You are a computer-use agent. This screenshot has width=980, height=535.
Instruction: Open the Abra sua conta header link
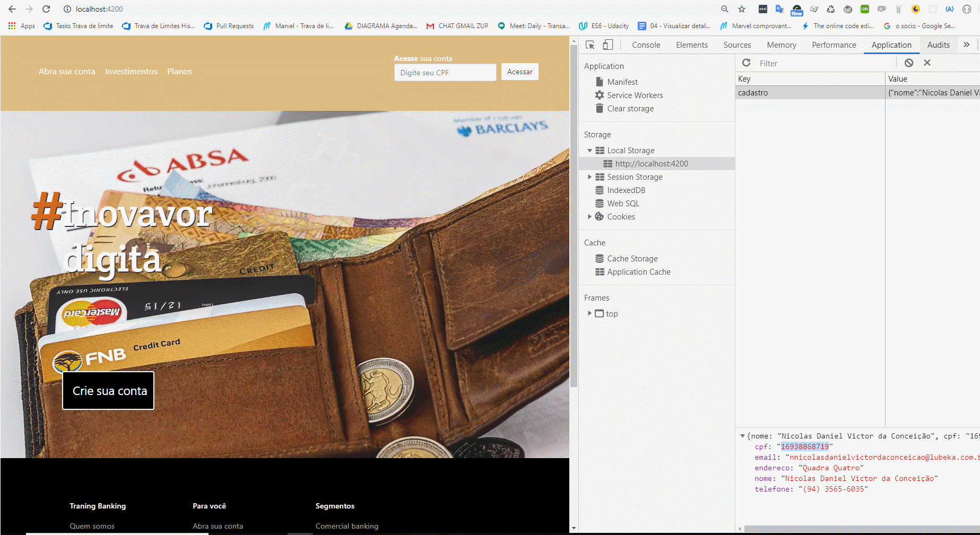(67, 72)
